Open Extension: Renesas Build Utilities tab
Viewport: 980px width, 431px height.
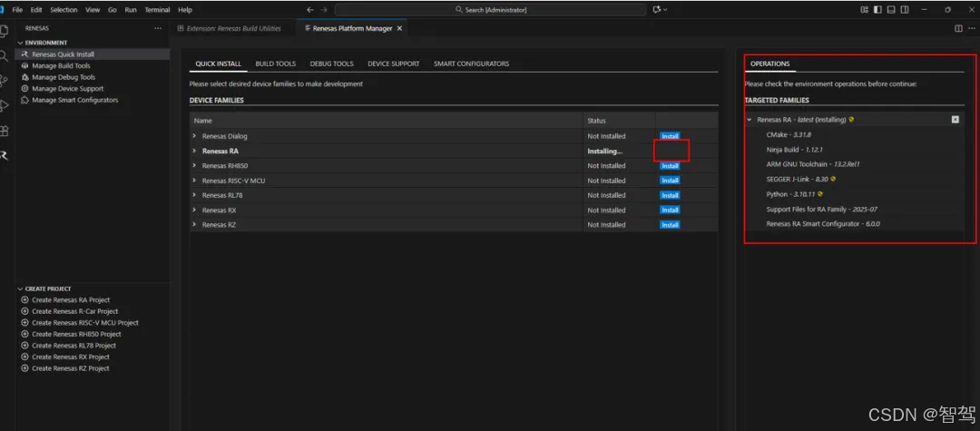(x=230, y=28)
